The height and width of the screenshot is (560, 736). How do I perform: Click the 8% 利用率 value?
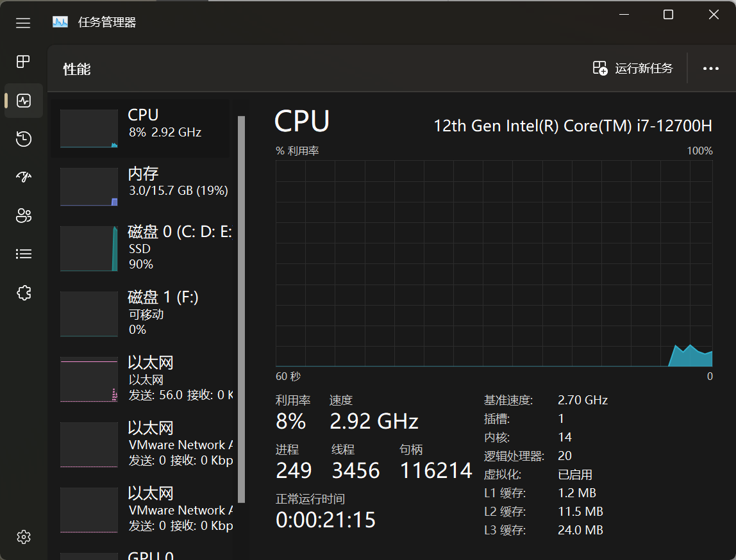290,421
